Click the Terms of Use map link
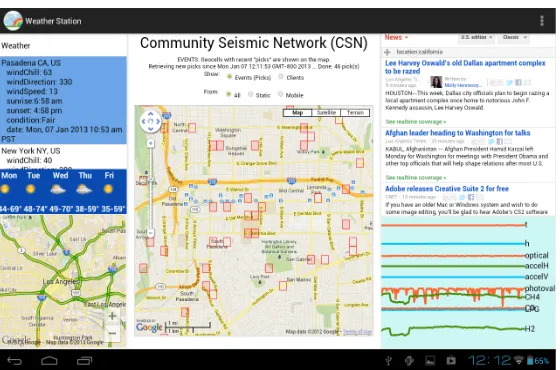This screenshot has width=560, height=370. point(357,332)
